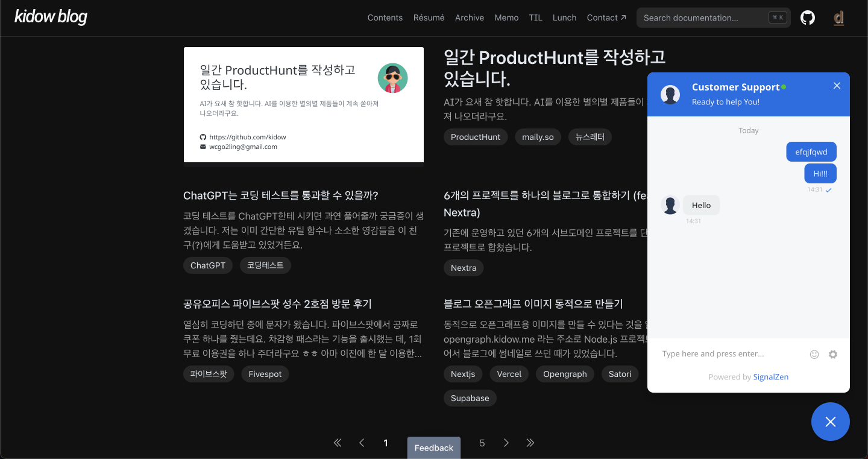Open the emoji picker in chat

(814, 354)
